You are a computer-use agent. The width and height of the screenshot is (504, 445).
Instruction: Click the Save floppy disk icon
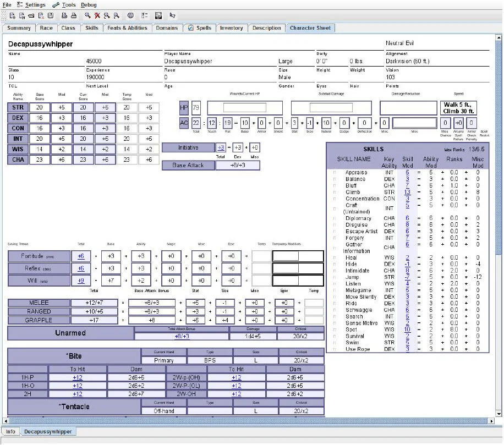[x=51, y=15]
